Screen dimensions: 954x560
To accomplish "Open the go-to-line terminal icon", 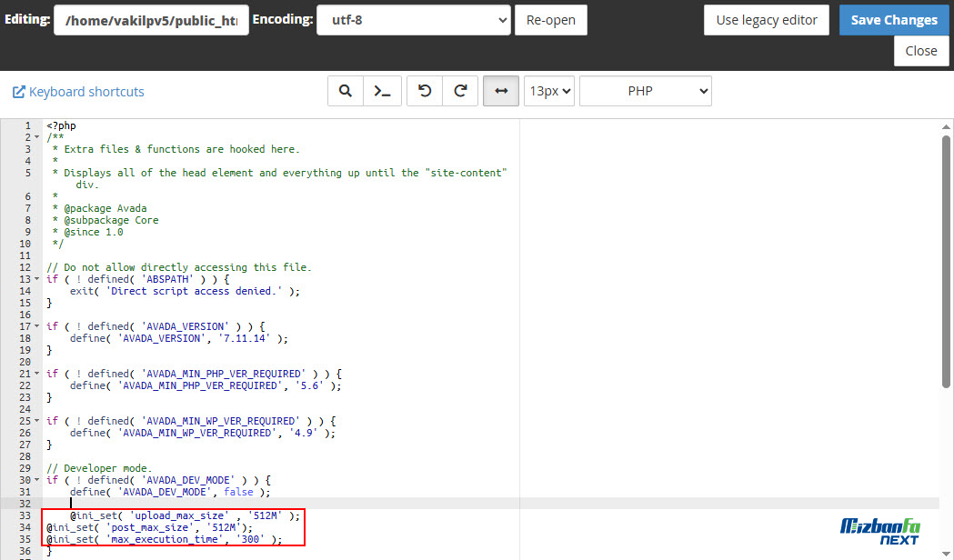I will point(382,91).
